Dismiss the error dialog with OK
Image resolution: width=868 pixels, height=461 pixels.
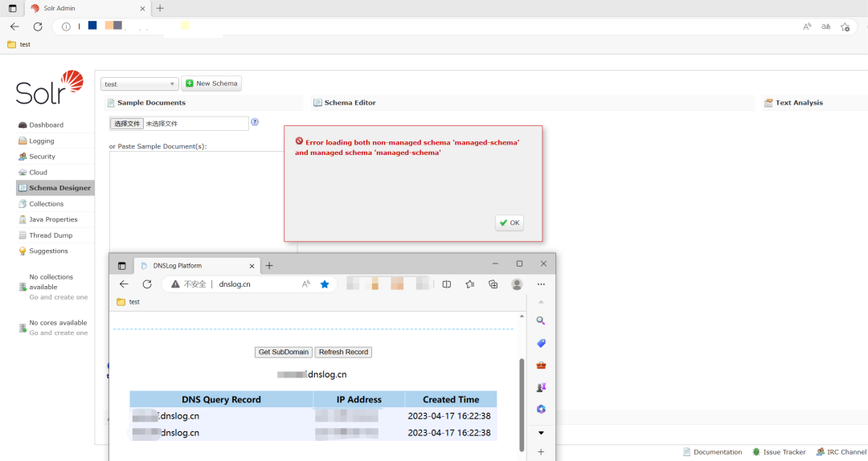point(510,223)
